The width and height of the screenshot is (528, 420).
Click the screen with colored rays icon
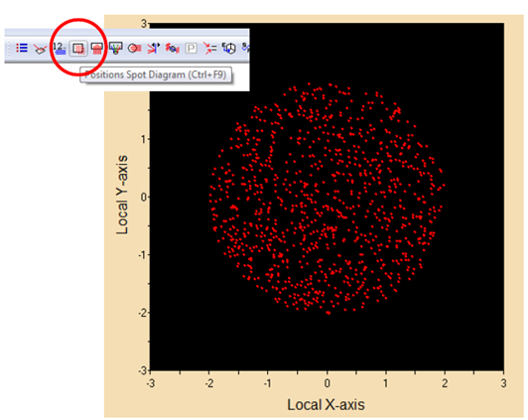pyautogui.click(x=116, y=49)
